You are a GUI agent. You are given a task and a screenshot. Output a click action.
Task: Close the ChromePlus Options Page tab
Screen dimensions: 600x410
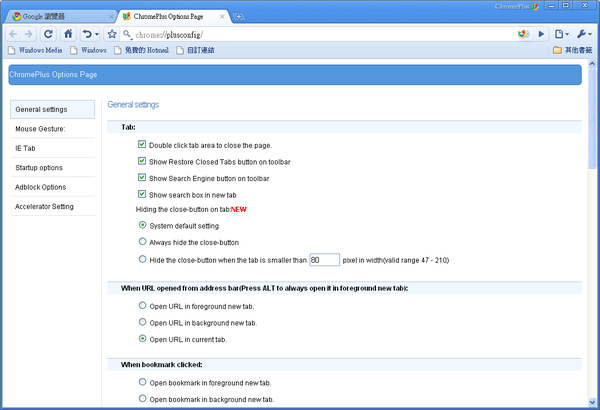pyautogui.click(x=222, y=16)
